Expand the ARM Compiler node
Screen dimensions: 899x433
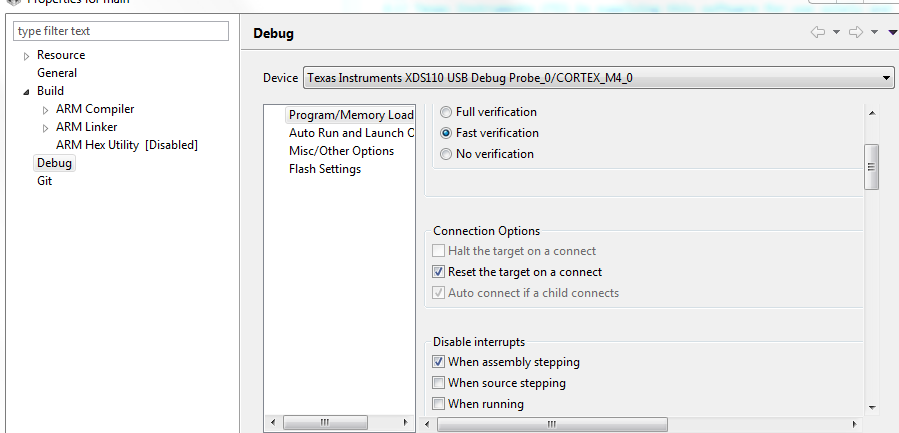click(46, 110)
